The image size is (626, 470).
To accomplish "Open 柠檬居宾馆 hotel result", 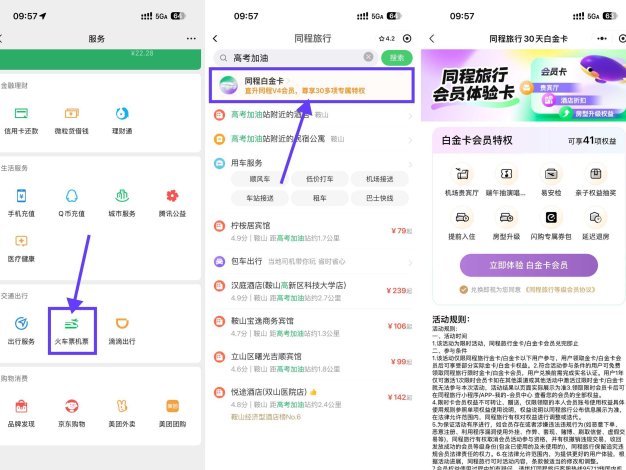I will pyautogui.click(x=313, y=231).
